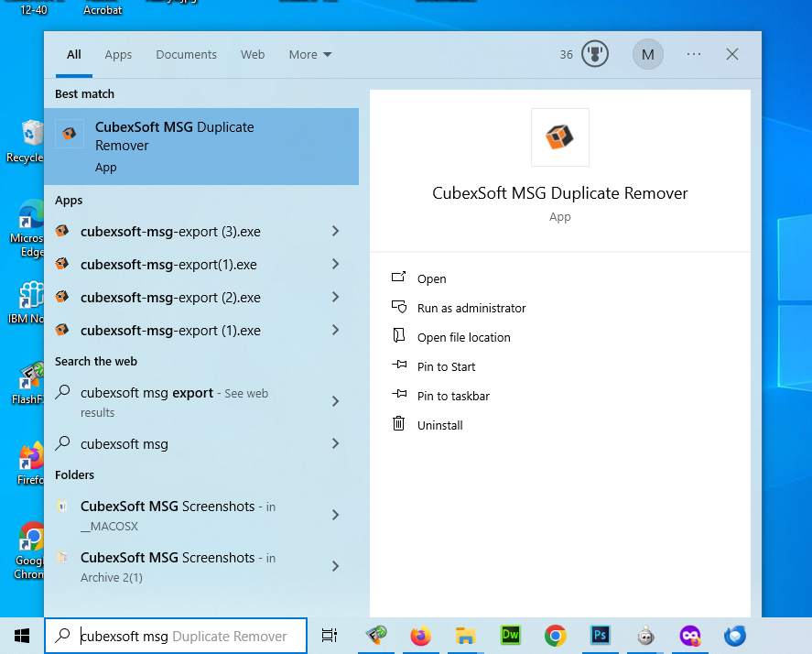Expand the cubexsoft-msg-export (2).exe result arrow
812x654 pixels.
click(x=335, y=298)
